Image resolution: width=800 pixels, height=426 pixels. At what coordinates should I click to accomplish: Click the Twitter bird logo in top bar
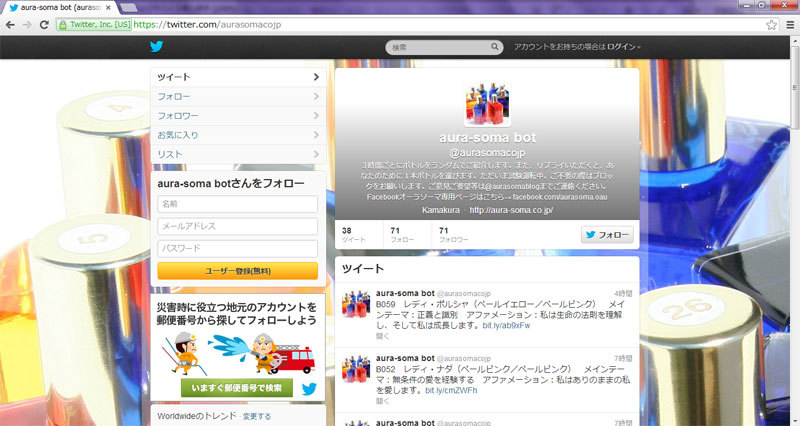(x=157, y=46)
